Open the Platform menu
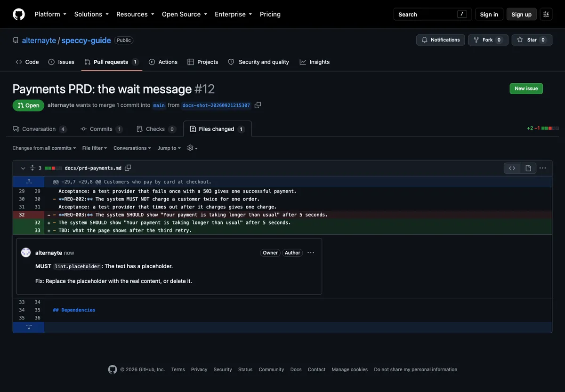565x392 pixels. click(x=50, y=14)
